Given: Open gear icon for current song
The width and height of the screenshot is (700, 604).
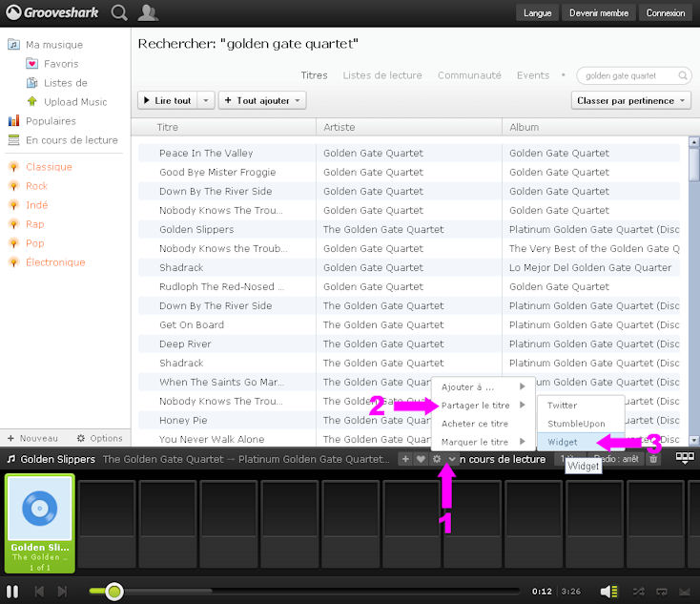Looking at the screenshot, I should point(437,459).
